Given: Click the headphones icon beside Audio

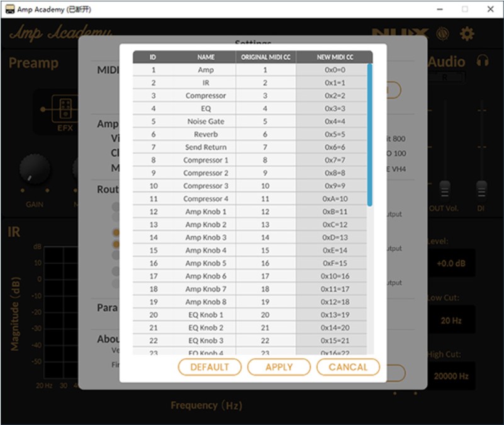Looking at the screenshot, I should [x=483, y=61].
